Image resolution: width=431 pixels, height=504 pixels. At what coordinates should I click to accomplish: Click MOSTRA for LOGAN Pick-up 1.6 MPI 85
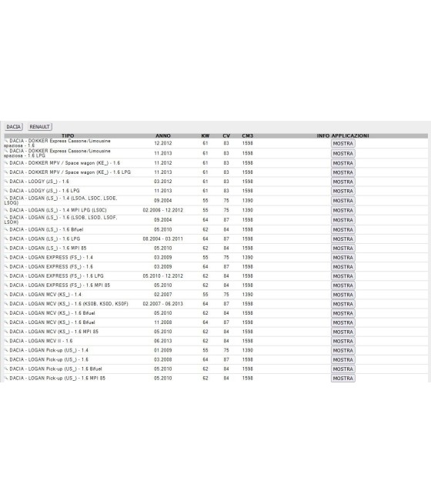[343, 379]
